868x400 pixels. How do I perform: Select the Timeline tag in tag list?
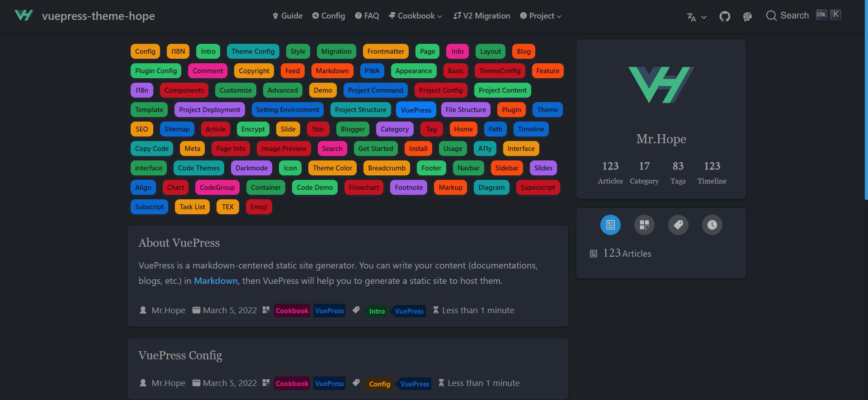(531, 129)
